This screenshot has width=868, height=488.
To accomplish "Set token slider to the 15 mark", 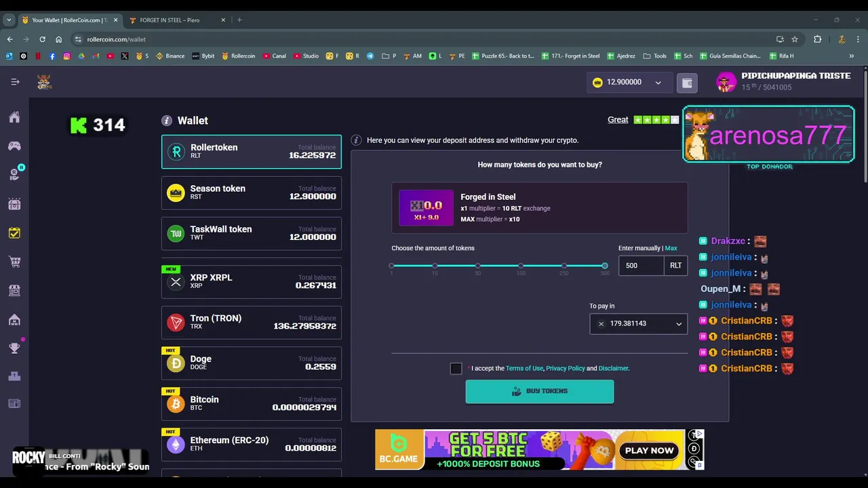I will [435, 266].
